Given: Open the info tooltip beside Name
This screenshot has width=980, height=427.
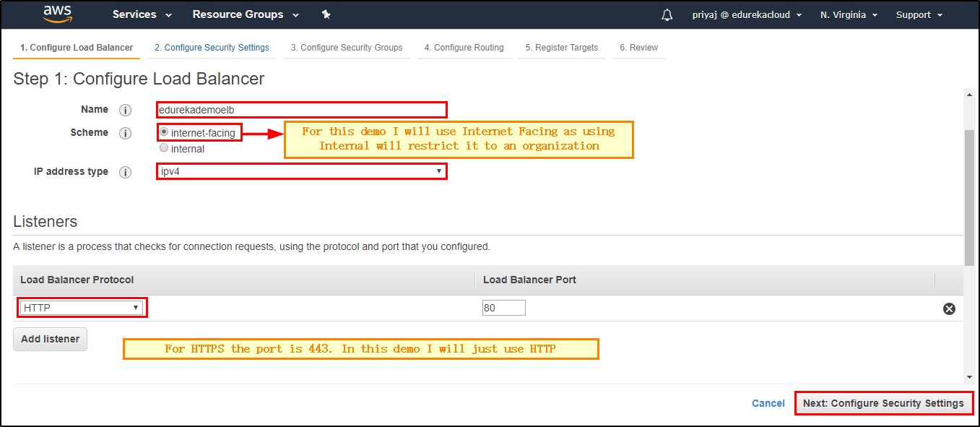Looking at the screenshot, I should [x=125, y=109].
